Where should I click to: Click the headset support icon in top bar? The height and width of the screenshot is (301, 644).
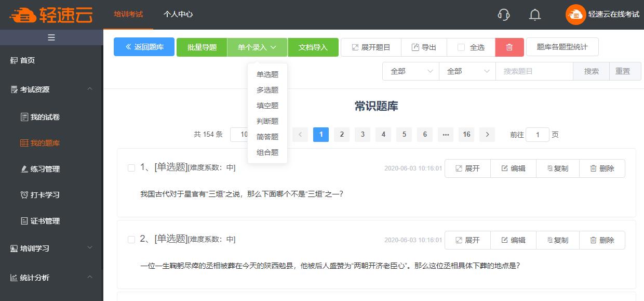coord(503,15)
